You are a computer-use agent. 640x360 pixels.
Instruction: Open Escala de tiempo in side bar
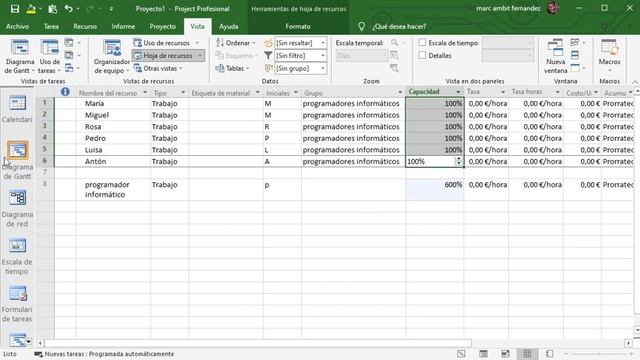click(17, 256)
